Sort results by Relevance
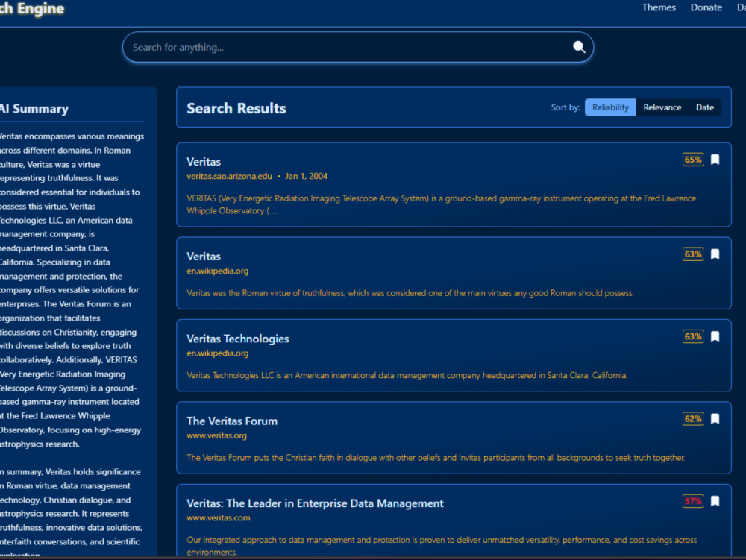 [662, 107]
